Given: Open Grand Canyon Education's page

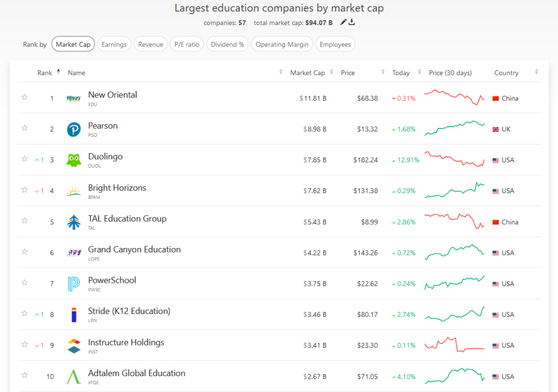Looking at the screenshot, I should [x=135, y=249].
